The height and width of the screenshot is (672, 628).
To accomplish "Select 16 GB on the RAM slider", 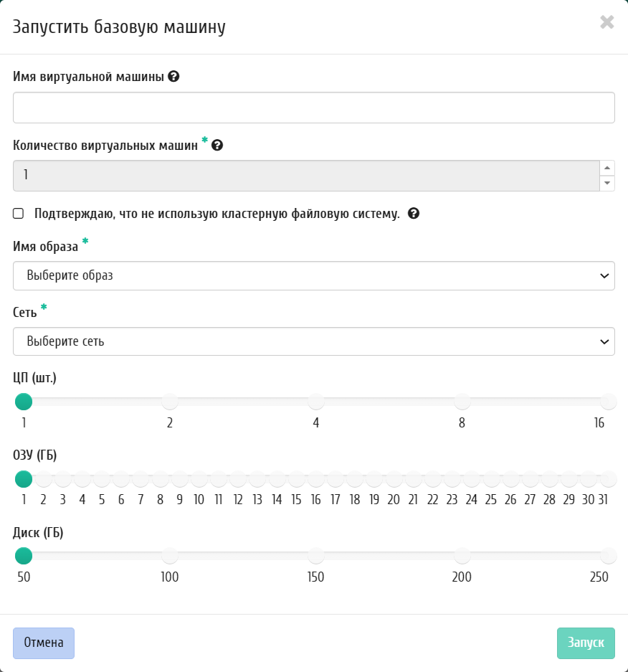I will coord(316,478).
